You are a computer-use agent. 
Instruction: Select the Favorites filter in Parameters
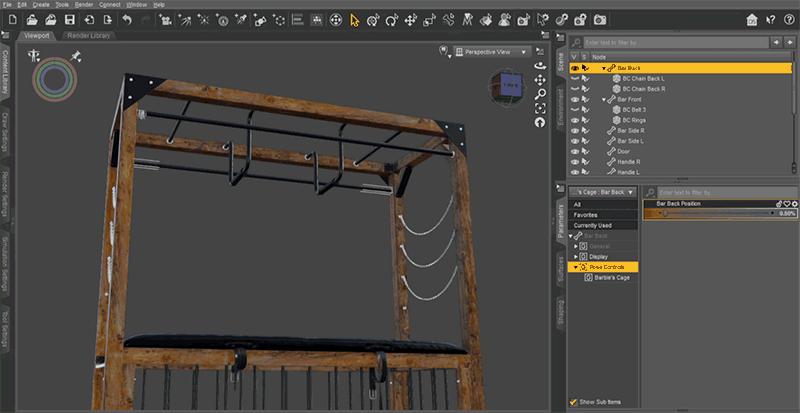pyautogui.click(x=603, y=215)
